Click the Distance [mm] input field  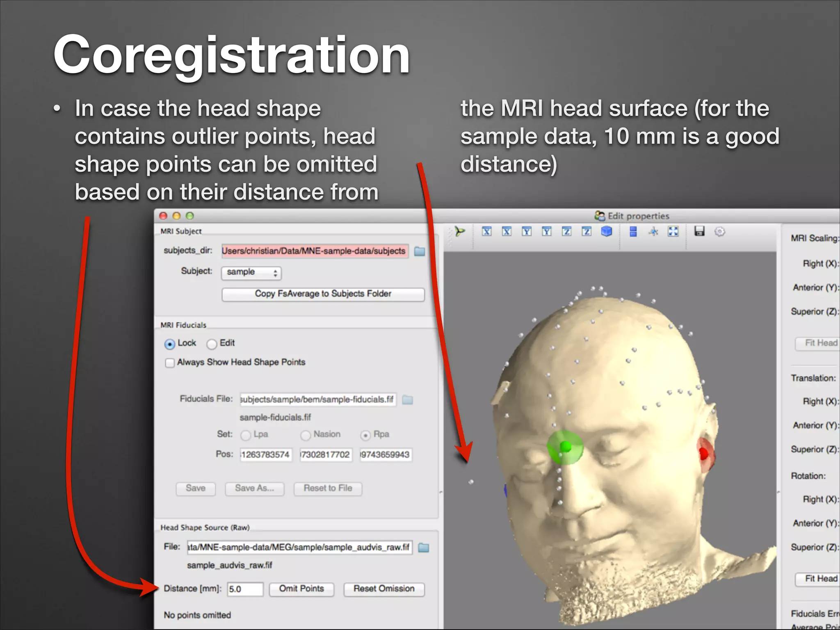245,589
